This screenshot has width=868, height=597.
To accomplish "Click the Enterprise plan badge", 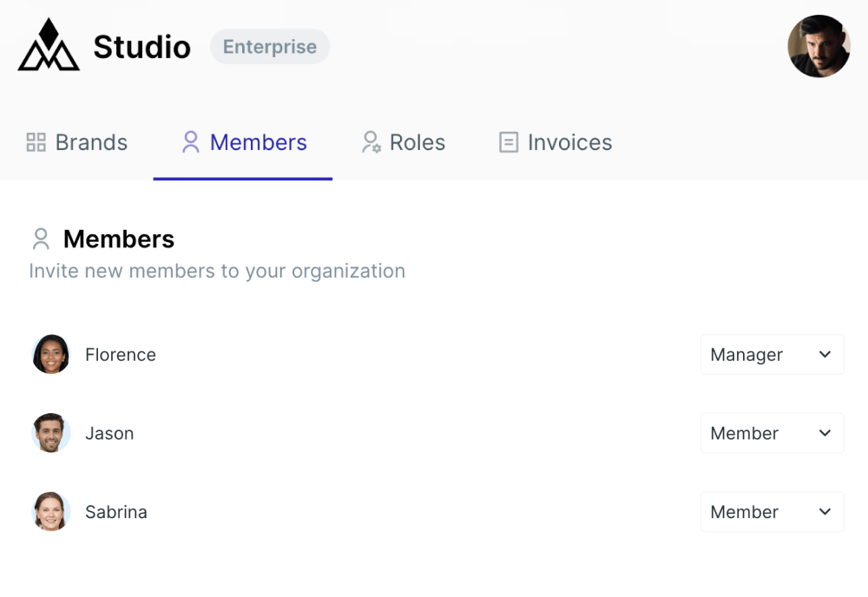I will click(x=269, y=47).
